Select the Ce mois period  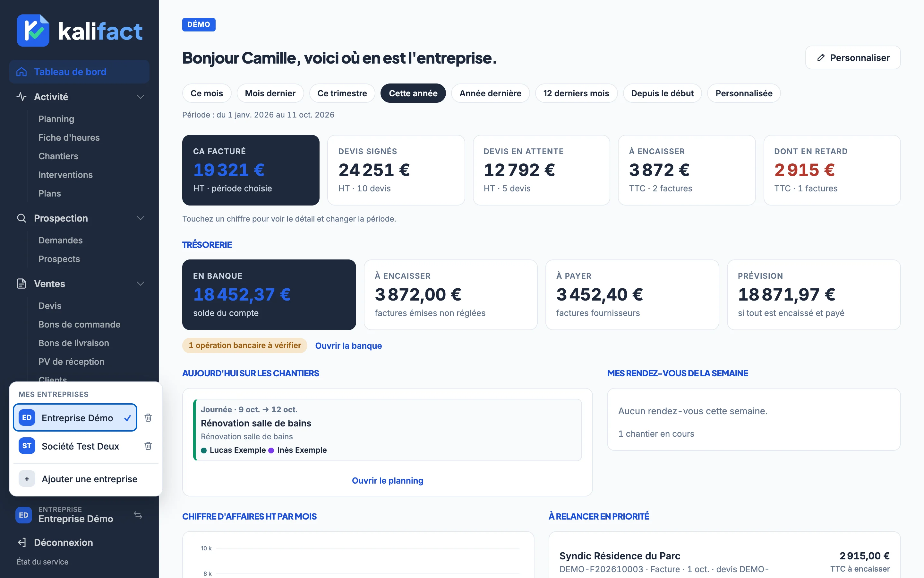(x=207, y=93)
